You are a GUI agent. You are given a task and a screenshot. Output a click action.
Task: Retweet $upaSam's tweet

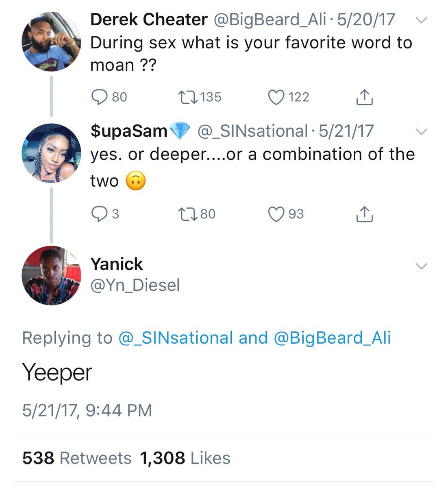coord(188,214)
